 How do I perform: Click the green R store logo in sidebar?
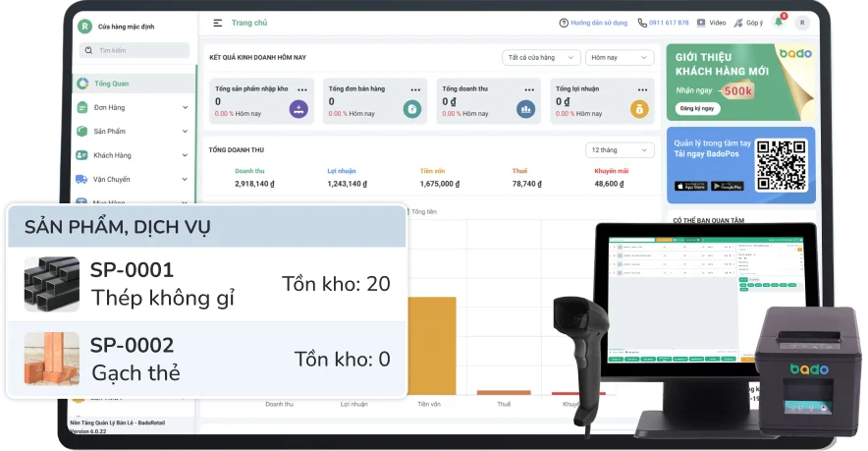click(84, 27)
